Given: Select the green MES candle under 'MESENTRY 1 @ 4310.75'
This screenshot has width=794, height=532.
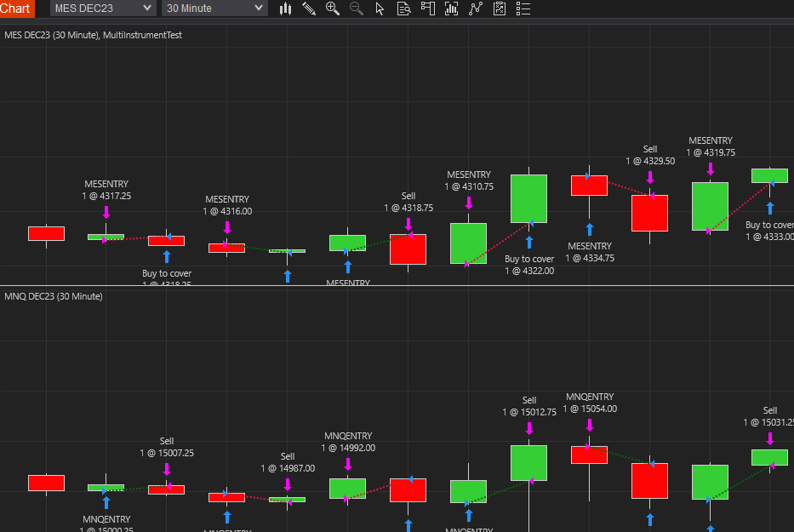Looking at the screenshot, I should [x=468, y=243].
